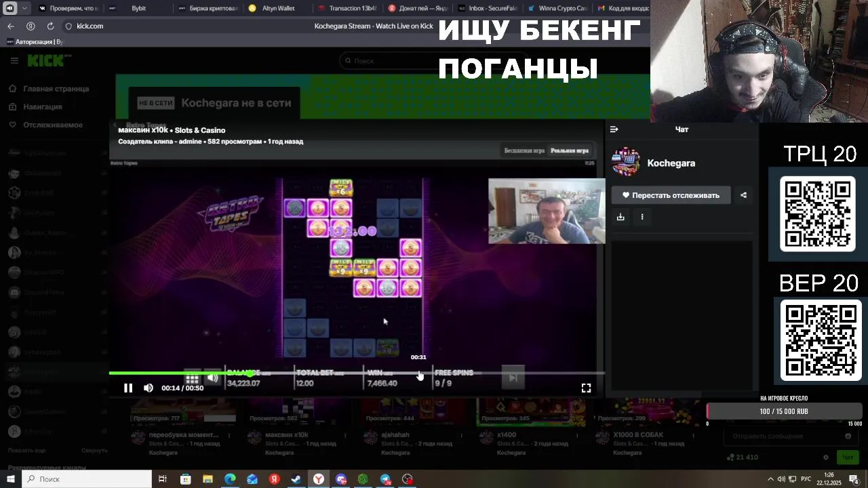Open the three-dot options menu under Kochegara
Screen dimensions: 868x488
[x=642, y=217]
